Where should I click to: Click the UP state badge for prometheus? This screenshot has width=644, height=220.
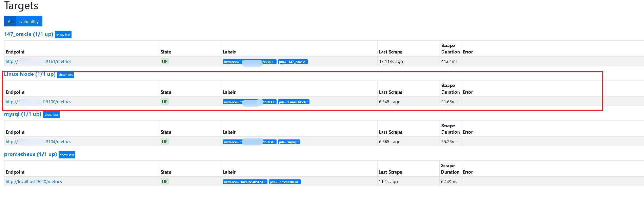point(165,181)
